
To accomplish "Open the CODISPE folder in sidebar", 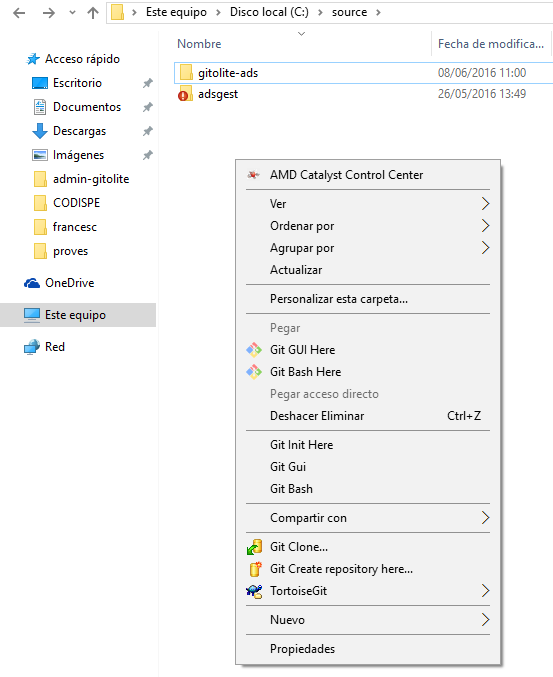I will click(x=76, y=203).
